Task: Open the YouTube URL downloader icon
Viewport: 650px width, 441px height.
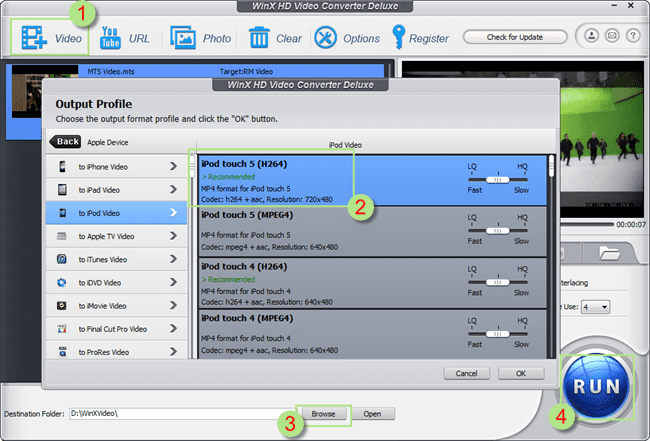Action: (x=110, y=38)
